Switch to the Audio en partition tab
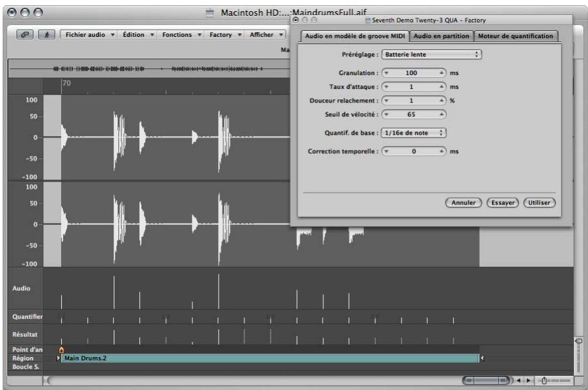Viewport: 588px width, 390px height. pos(441,36)
